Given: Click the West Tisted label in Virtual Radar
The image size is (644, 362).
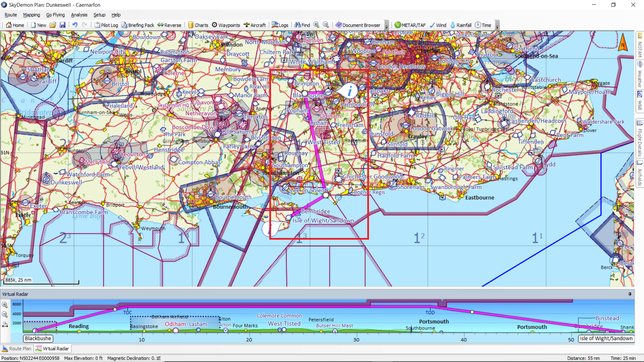Looking at the screenshot, I should coord(284,323).
